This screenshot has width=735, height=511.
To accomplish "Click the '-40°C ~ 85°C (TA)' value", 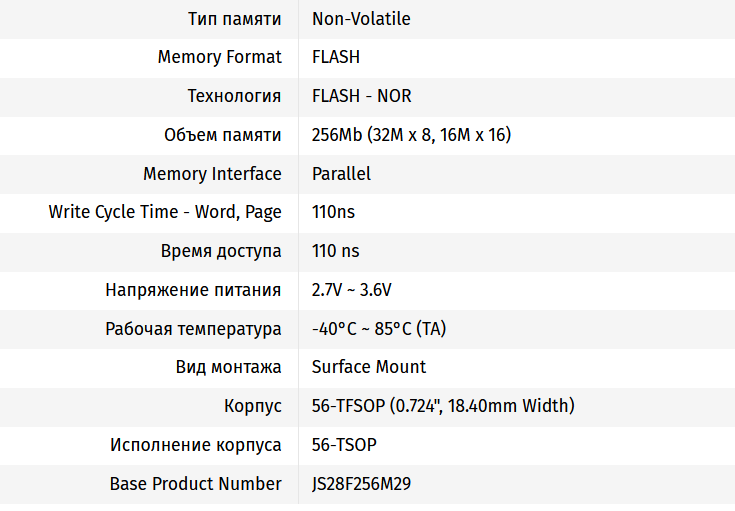I will pyautogui.click(x=378, y=329).
